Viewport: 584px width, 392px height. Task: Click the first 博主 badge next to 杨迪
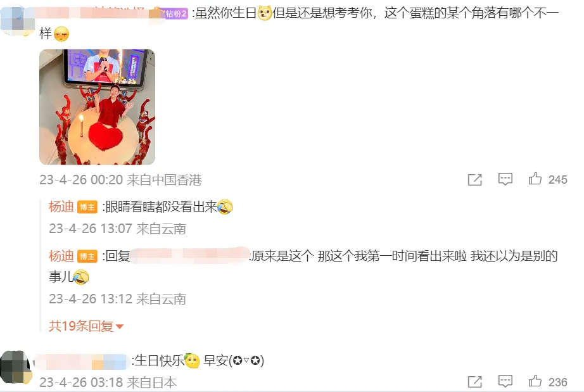[x=87, y=207]
